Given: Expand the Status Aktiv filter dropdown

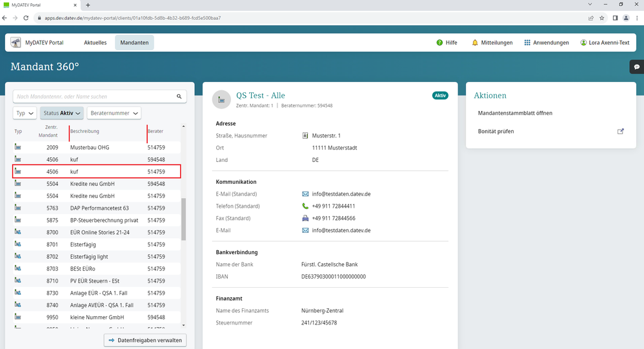Looking at the screenshot, I should [61, 113].
